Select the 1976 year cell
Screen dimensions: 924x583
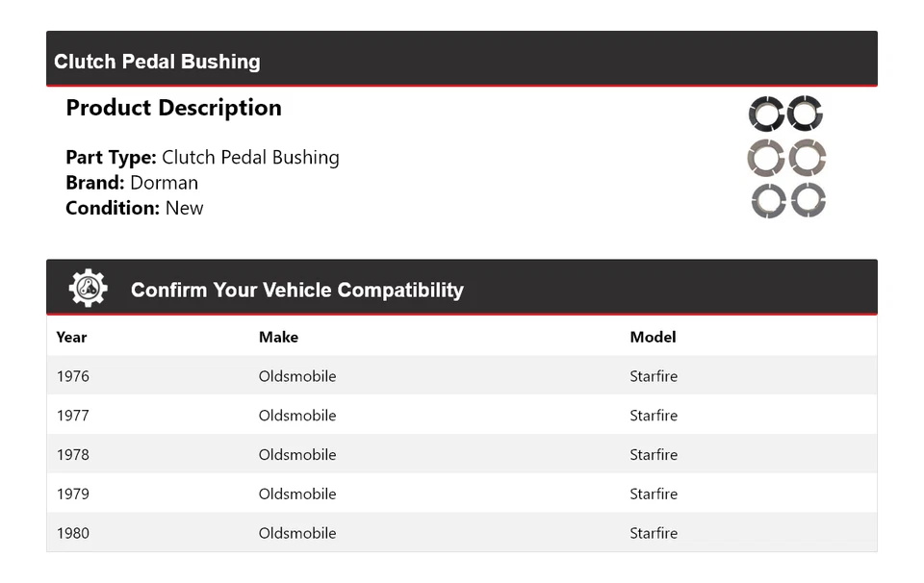tap(73, 376)
